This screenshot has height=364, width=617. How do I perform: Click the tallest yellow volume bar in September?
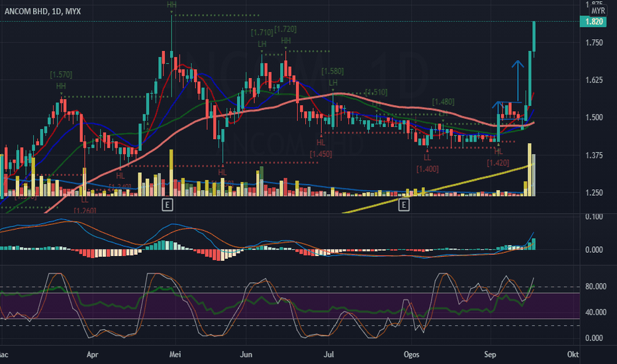pos(530,169)
